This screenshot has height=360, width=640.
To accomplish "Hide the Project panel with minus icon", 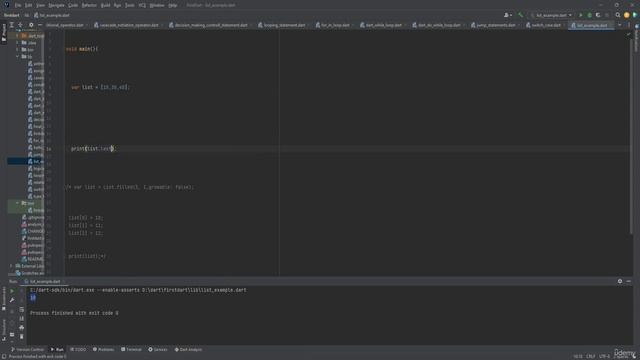I will pyautogui.click(x=40, y=25).
